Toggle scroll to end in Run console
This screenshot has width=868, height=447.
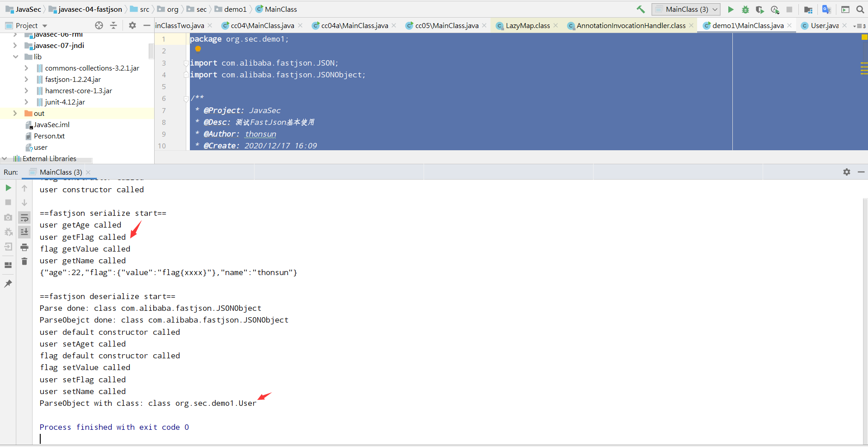[x=24, y=232]
